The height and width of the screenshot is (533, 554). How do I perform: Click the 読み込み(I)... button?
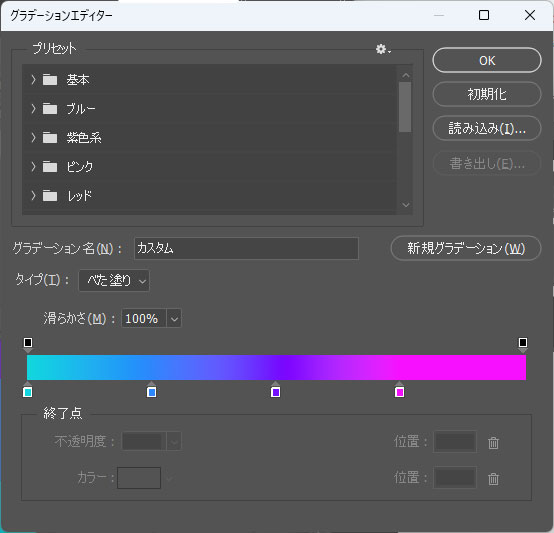coord(487,128)
